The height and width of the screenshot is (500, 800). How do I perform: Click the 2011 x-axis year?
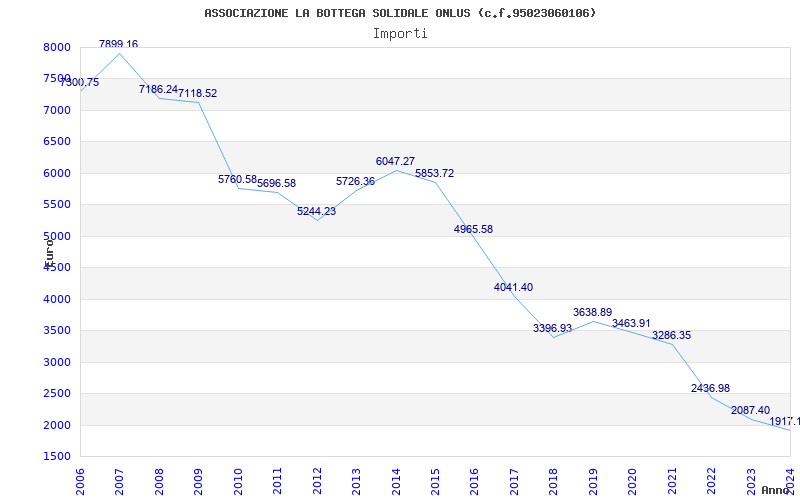click(x=277, y=482)
